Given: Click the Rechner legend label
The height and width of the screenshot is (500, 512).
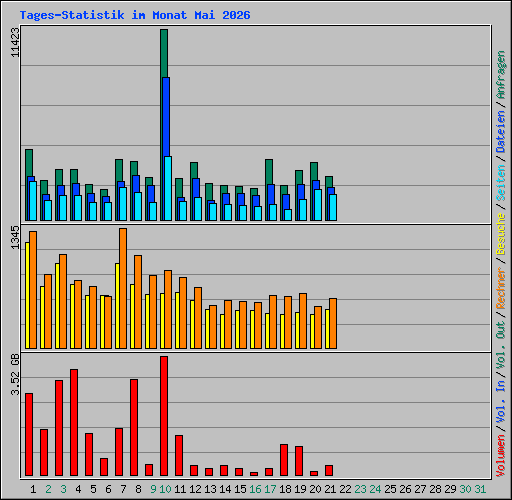Looking at the screenshot, I should tap(500, 288).
